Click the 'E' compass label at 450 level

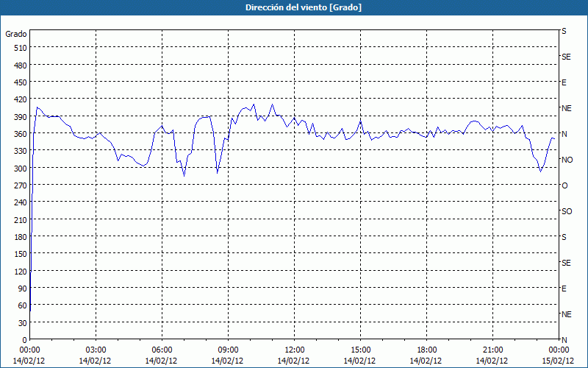point(564,82)
